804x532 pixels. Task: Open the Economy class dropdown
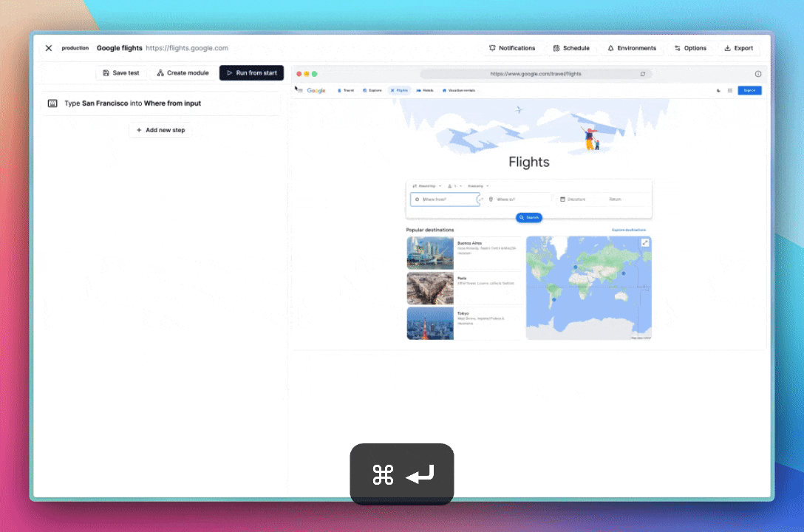(478, 185)
